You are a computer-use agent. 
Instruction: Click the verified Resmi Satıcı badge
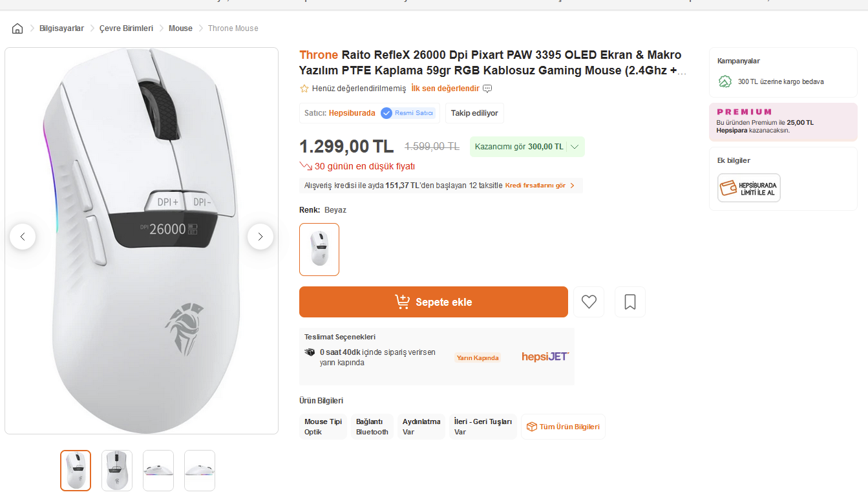click(408, 113)
